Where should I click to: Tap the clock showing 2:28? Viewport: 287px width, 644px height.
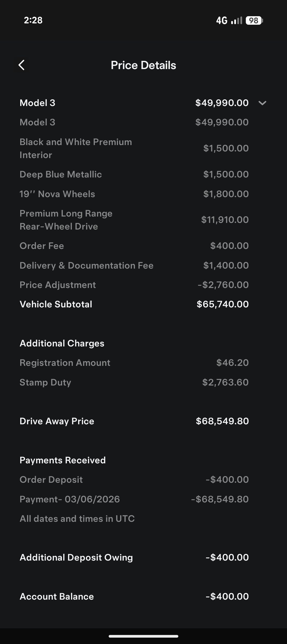click(33, 20)
